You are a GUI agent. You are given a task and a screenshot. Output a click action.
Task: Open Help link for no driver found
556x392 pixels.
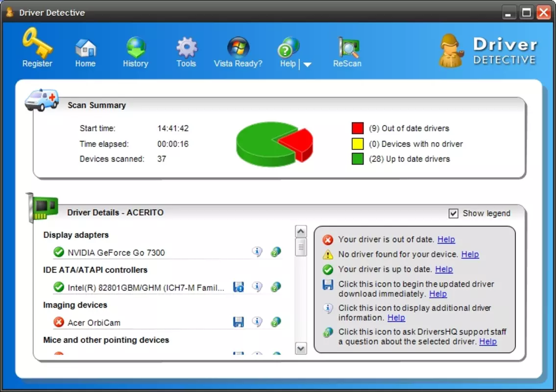(470, 254)
